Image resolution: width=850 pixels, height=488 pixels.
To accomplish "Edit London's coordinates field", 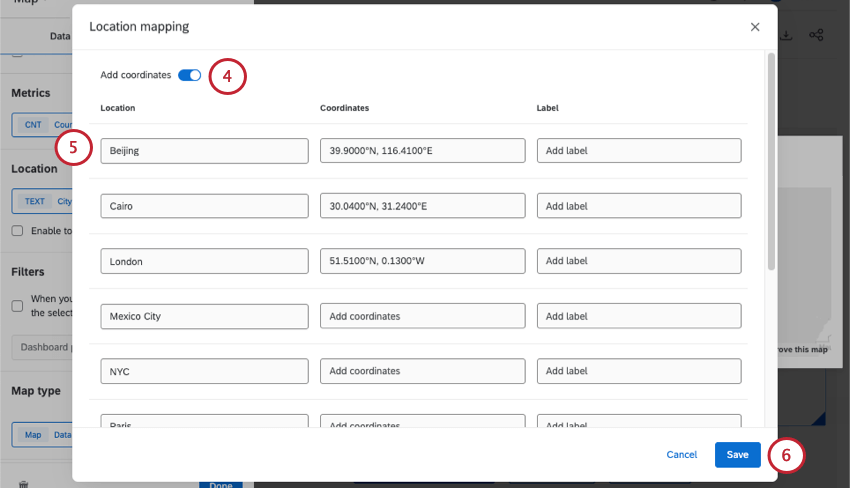I will tap(422, 261).
